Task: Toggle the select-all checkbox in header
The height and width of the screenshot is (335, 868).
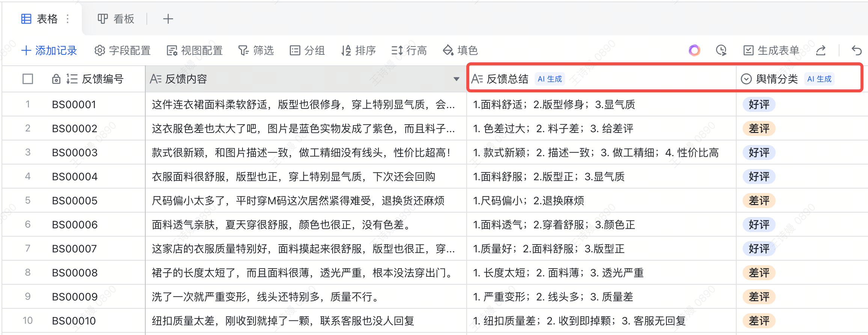Action: click(x=28, y=79)
